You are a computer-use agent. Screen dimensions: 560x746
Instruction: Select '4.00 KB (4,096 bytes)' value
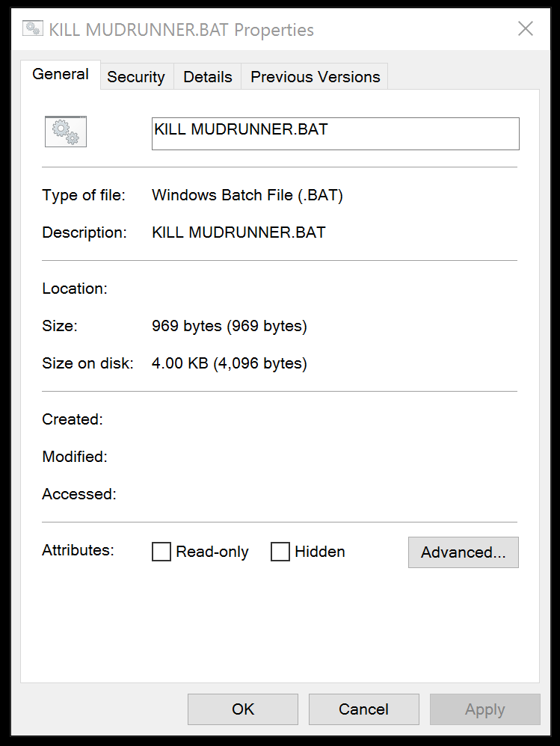coord(230,363)
